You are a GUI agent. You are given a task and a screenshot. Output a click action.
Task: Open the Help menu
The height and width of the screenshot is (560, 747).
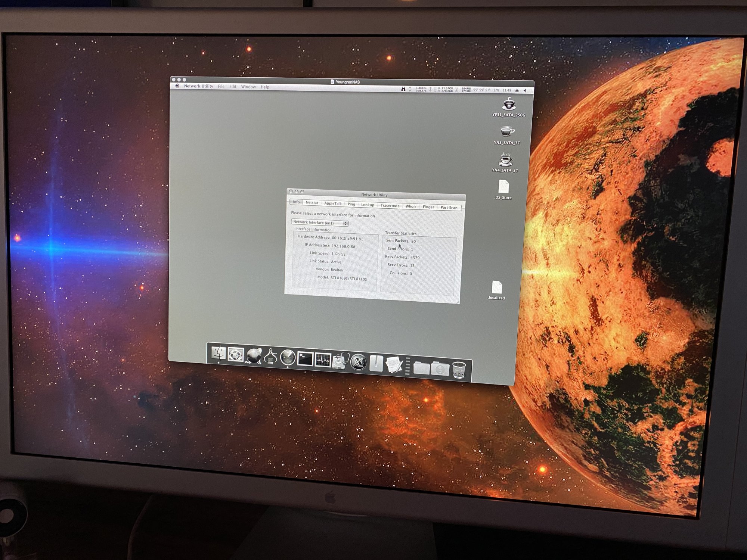tap(265, 87)
